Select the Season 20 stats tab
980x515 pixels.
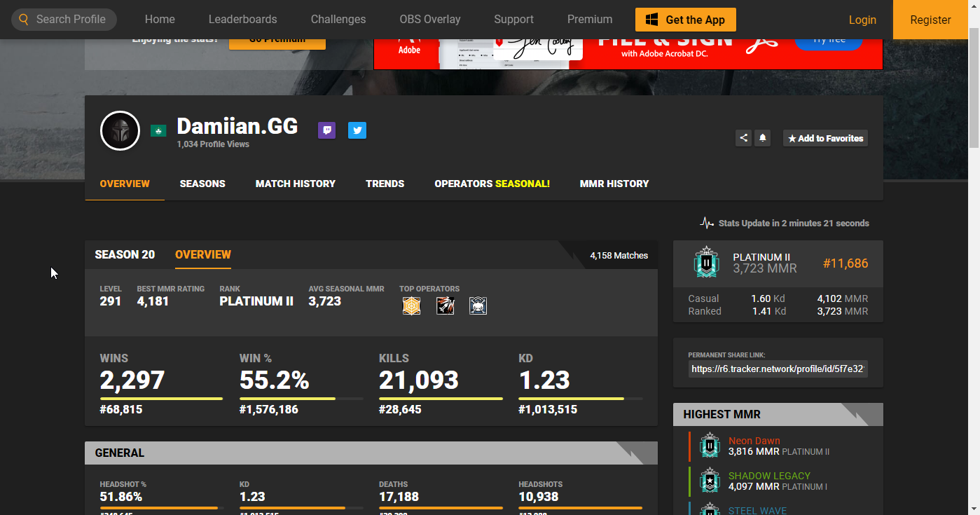click(x=125, y=254)
